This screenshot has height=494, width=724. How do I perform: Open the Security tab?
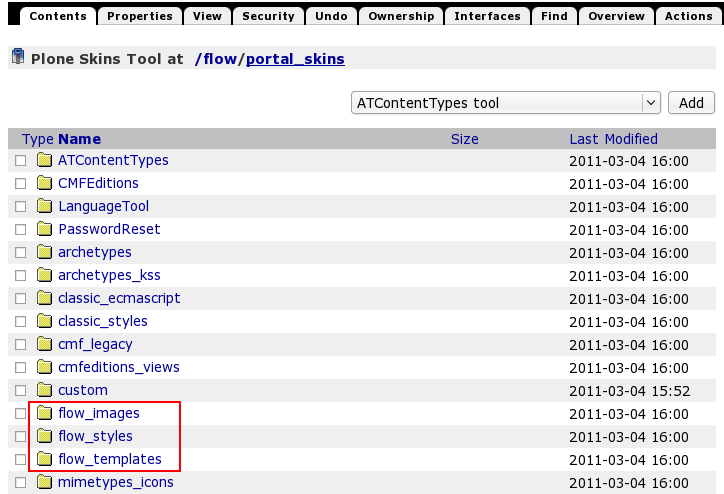tap(268, 16)
